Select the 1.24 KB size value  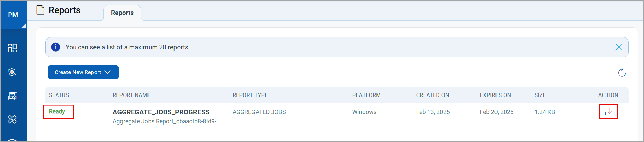point(545,112)
